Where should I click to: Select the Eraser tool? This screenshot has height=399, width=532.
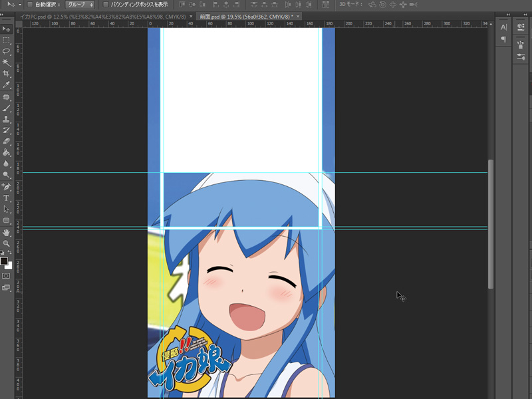pos(6,142)
